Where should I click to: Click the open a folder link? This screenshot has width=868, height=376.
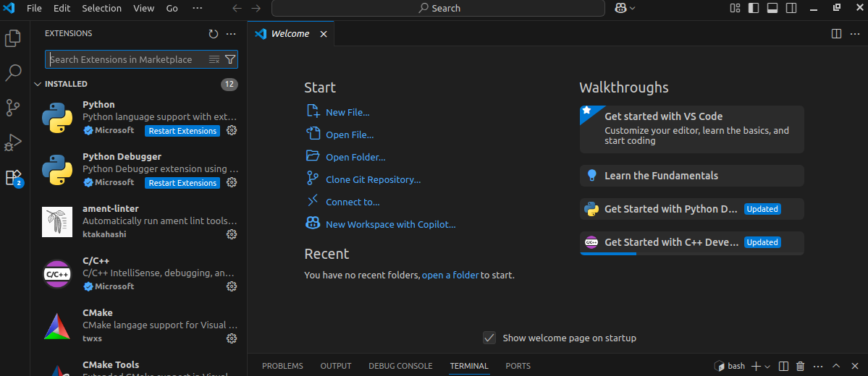coord(450,275)
